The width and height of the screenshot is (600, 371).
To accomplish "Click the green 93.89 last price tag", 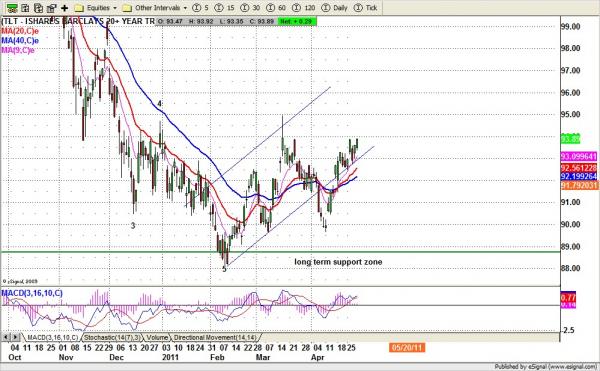I will coord(570,138).
